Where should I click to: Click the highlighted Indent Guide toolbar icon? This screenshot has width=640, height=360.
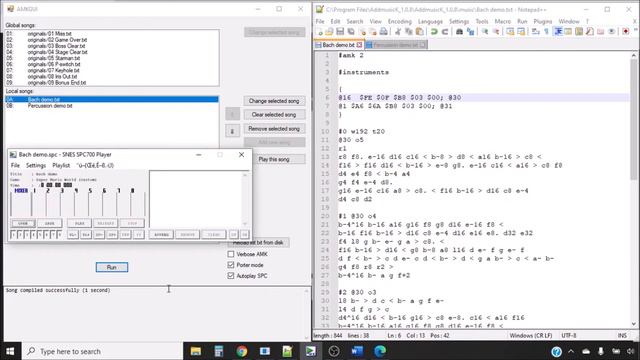point(558,32)
